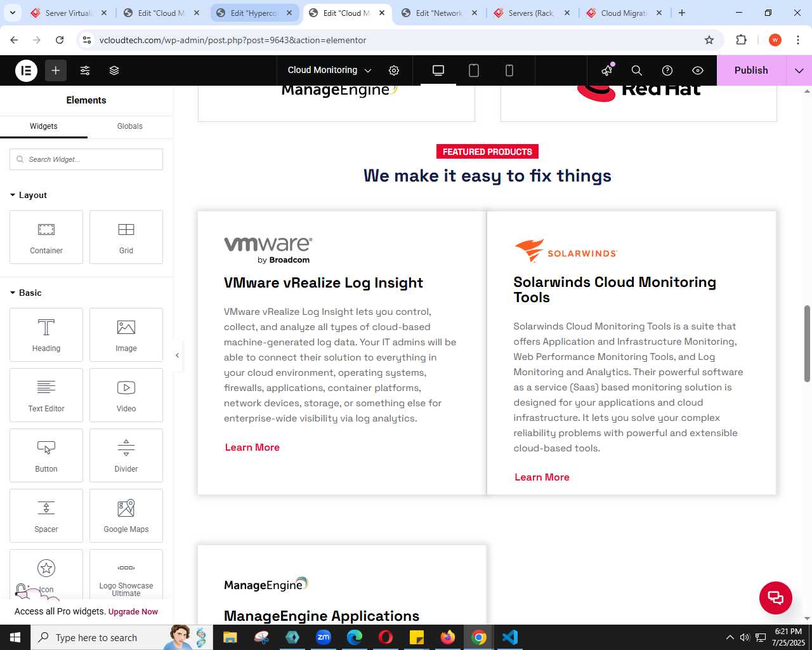Switch to the Servers (Rack) browser tab
Viewport: 812px width, 650px height.
point(532,13)
